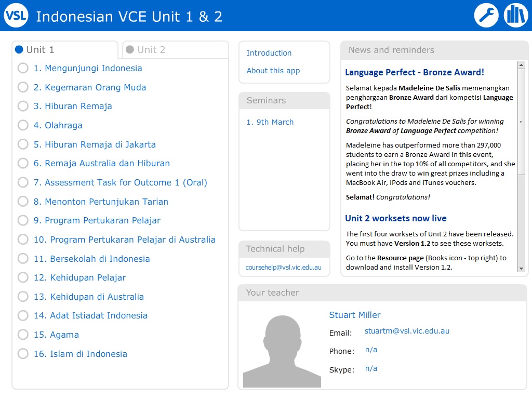
Task: Select radio circle for 15. Agama
Action: [23, 335]
